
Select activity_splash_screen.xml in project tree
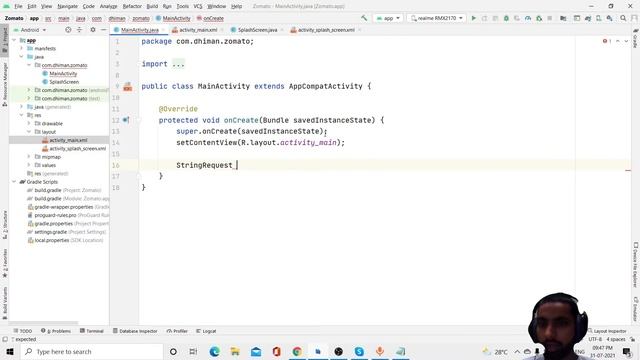click(x=78, y=149)
